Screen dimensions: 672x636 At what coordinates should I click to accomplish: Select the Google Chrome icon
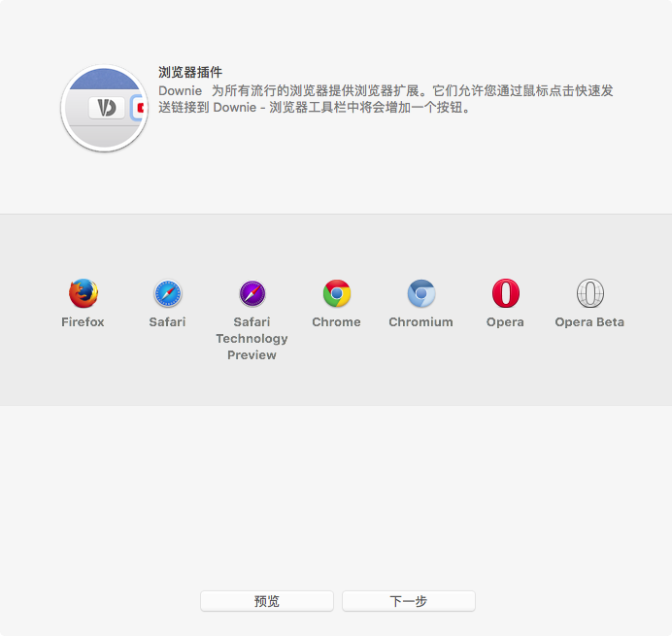(x=336, y=293)
